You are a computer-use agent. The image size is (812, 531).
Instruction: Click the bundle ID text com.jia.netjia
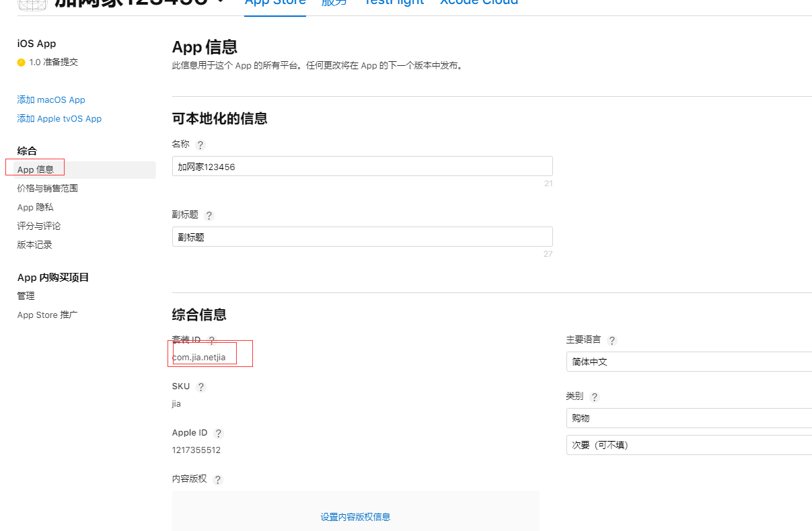tap(199, 358)
